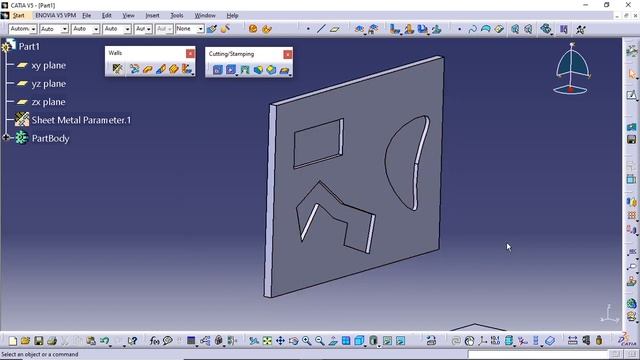Select the Plane tool in top toolbar
This screenshot has height=360, width=640.
[335, 29]
